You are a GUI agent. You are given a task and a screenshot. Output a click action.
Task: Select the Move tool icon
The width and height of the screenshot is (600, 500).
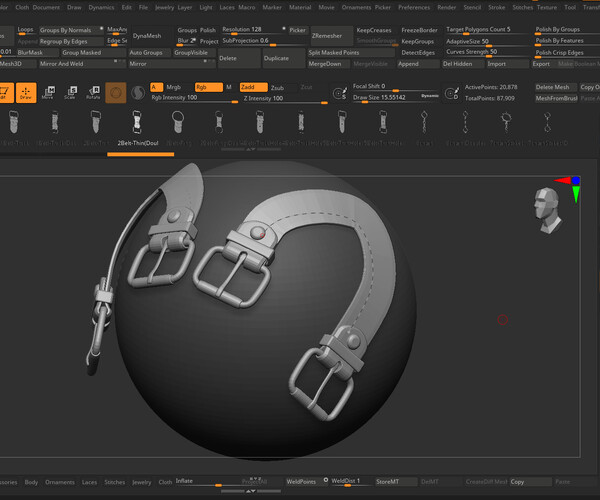point(49,93)
